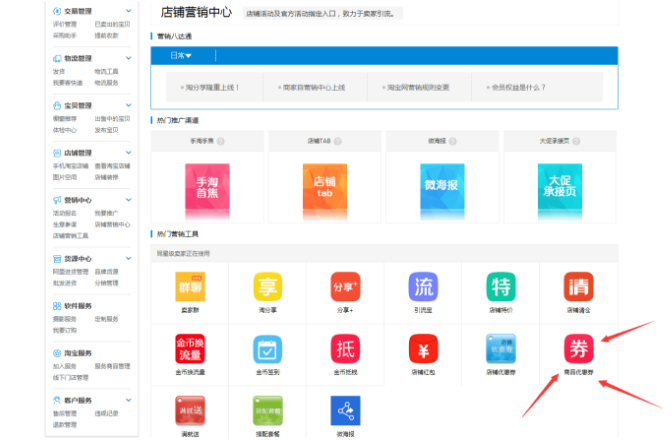Click the 客户服务 headset sidebar icon
672x440 pixels.
click(57, 400)
